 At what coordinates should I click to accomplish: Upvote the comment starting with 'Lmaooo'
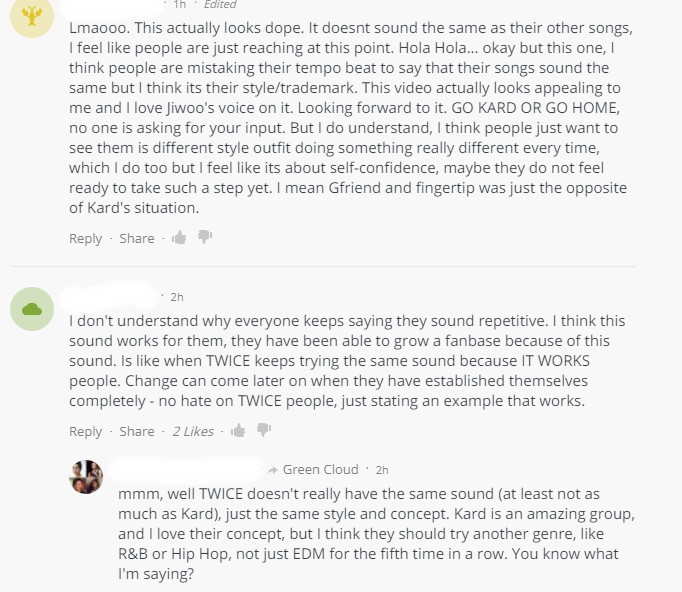click(x=179, y=238)
